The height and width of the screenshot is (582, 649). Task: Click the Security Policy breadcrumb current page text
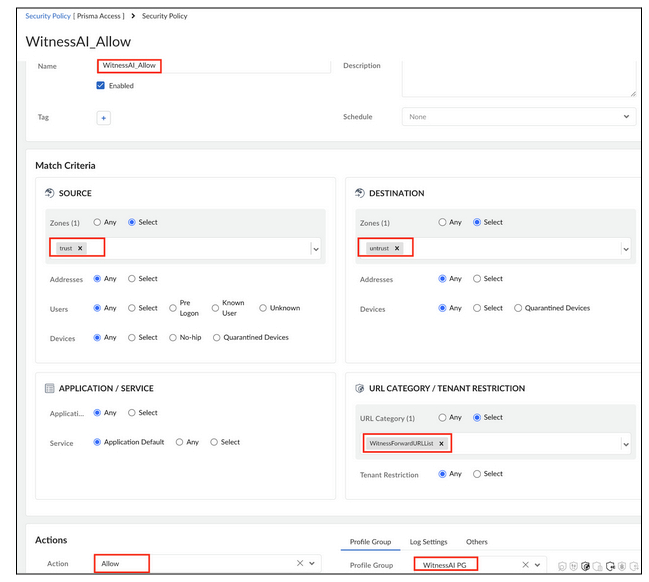(x=165, y=16)
